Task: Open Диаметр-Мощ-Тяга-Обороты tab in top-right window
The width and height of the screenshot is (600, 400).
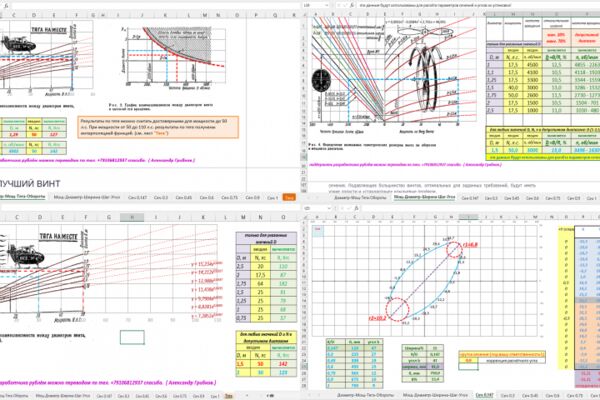Action: 360,198
